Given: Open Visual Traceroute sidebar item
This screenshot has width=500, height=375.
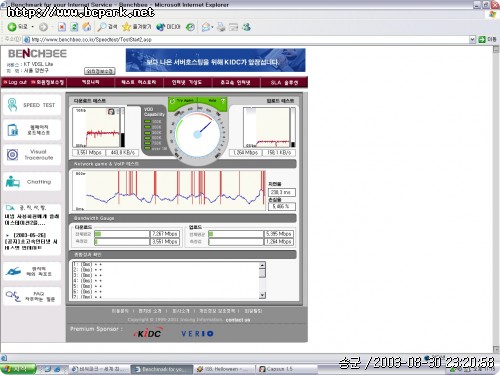Looking at the screenshot, I should pos(32,155).
